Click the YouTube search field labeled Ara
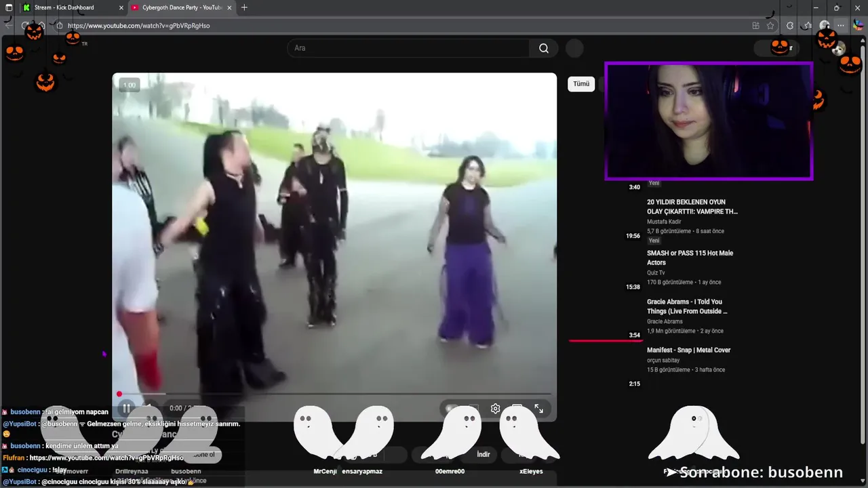The image size is (868, 488). (x=408, y=48)
